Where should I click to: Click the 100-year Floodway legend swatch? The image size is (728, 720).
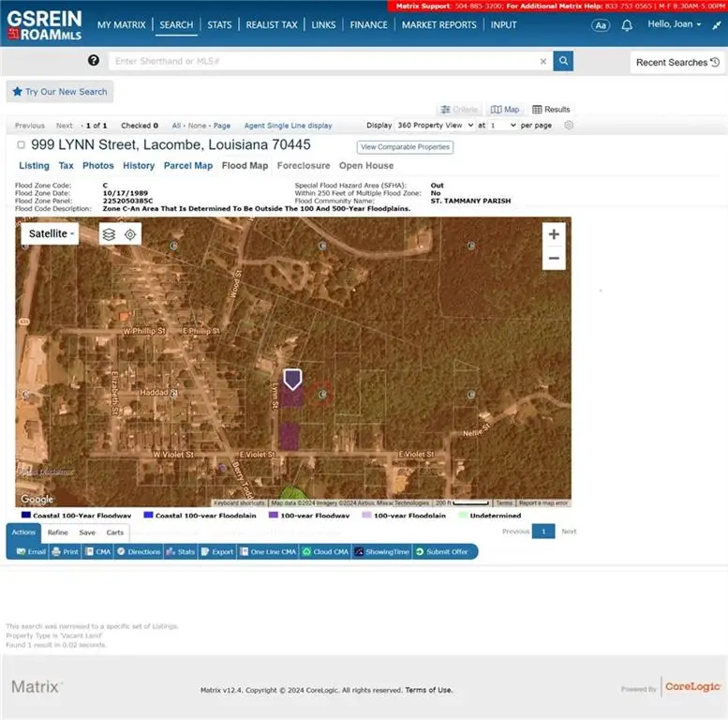[x=274, y=516]
